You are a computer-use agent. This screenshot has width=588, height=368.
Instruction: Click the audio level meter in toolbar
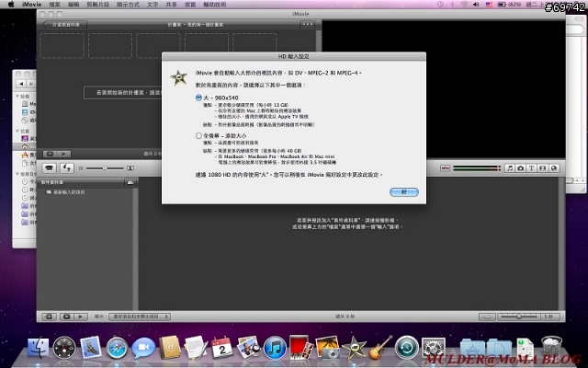click(x=477, y=168)
